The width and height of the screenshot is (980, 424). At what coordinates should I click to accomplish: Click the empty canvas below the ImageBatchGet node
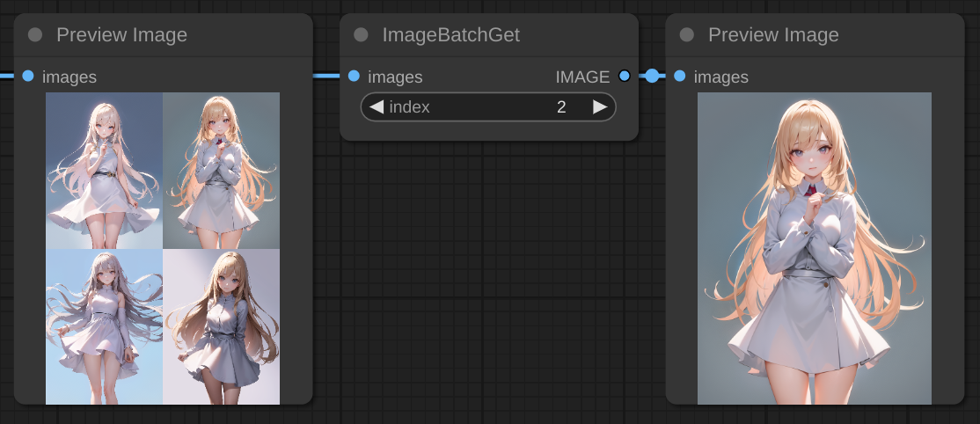(x=488, y=281)
